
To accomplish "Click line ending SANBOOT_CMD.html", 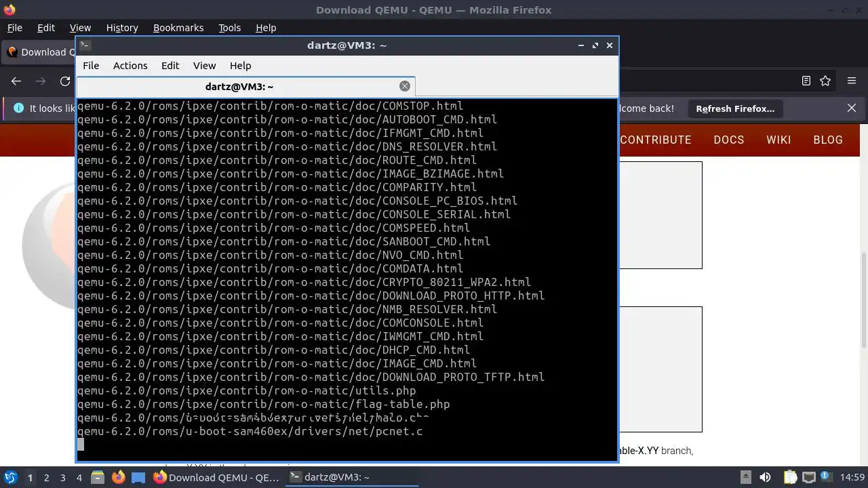I will [x=283, y=241].
